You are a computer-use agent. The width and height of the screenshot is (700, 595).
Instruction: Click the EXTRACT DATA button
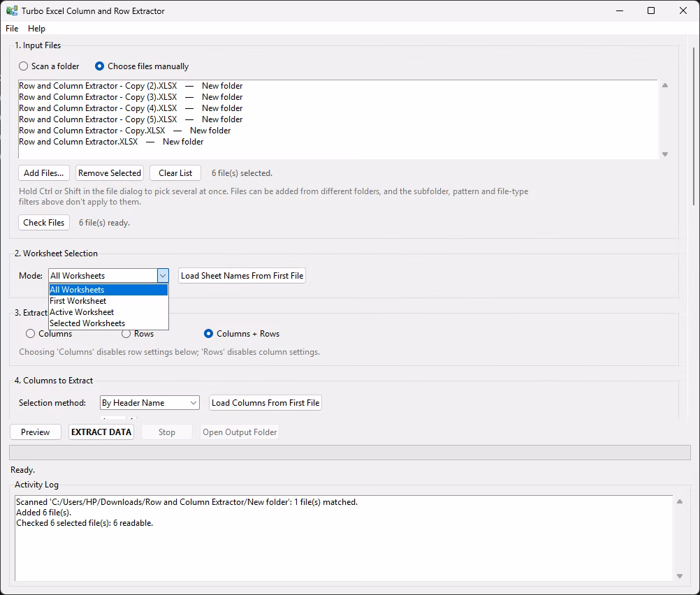[101, 432]
